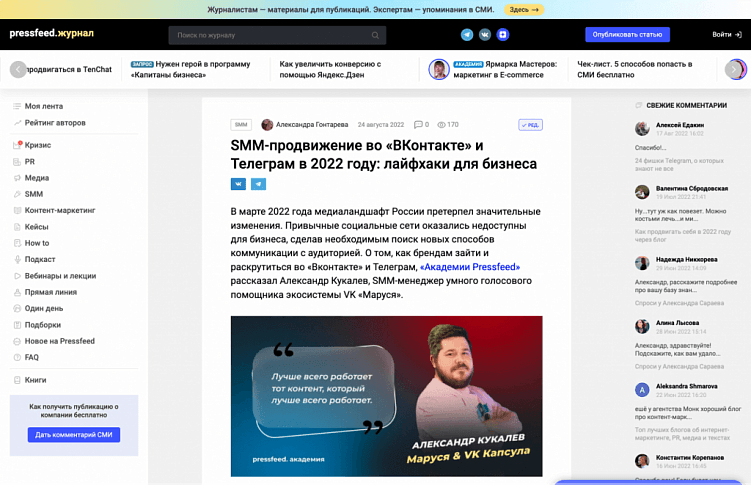Click «Войти» to log in
This screenshot has height=485, width=751.
click(x=727, y=34)
